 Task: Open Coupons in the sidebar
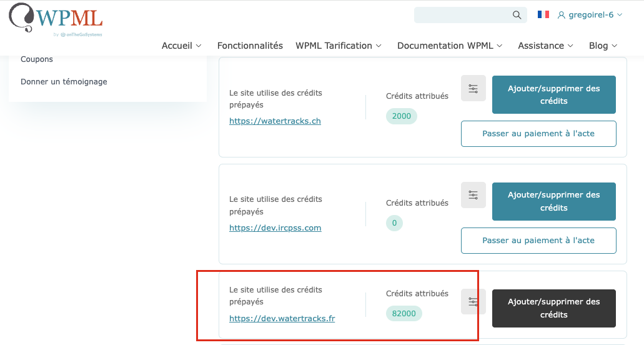(37, 59)
